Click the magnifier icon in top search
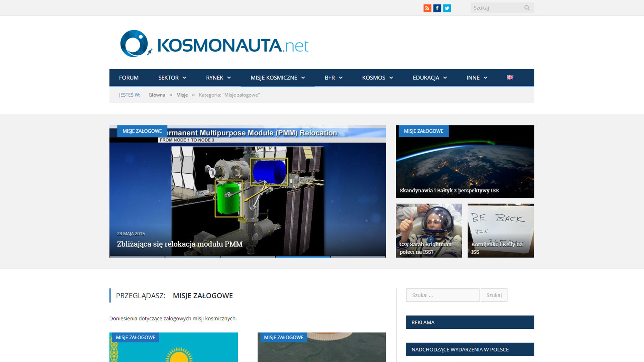644x362 pixels. (x=527, y=8)
